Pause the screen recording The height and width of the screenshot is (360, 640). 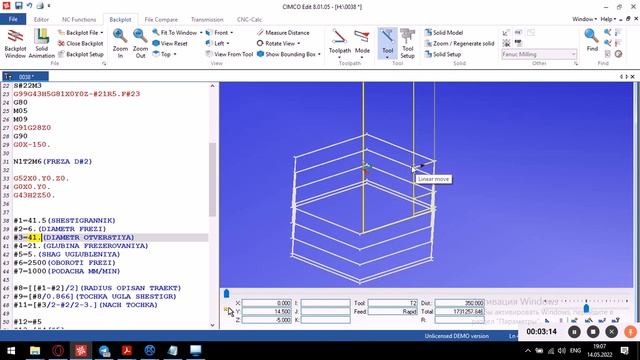(x=574, y=332)
